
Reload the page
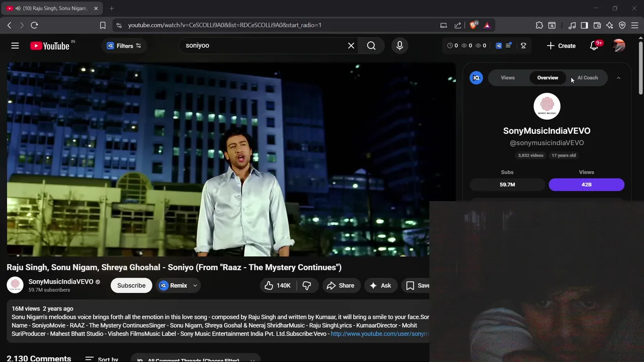tap(34, 25)
